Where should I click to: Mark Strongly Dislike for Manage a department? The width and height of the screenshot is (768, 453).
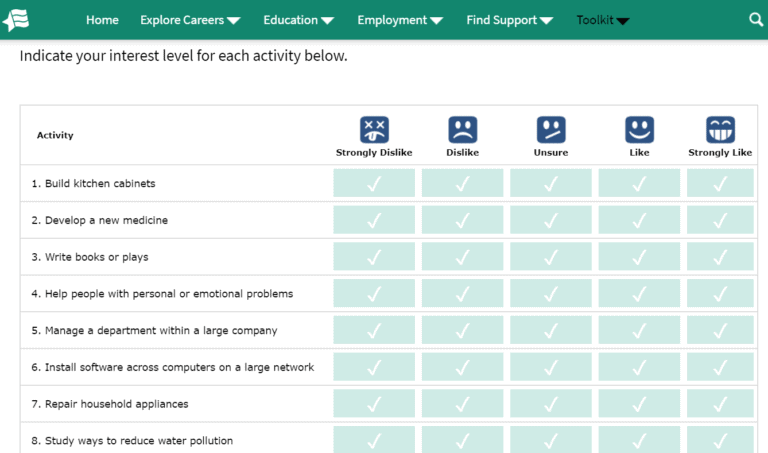point(374,330)
